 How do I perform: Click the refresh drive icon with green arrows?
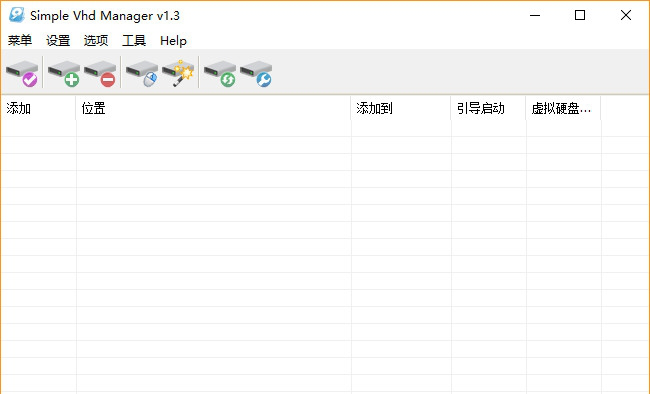(x=220, y=73)
